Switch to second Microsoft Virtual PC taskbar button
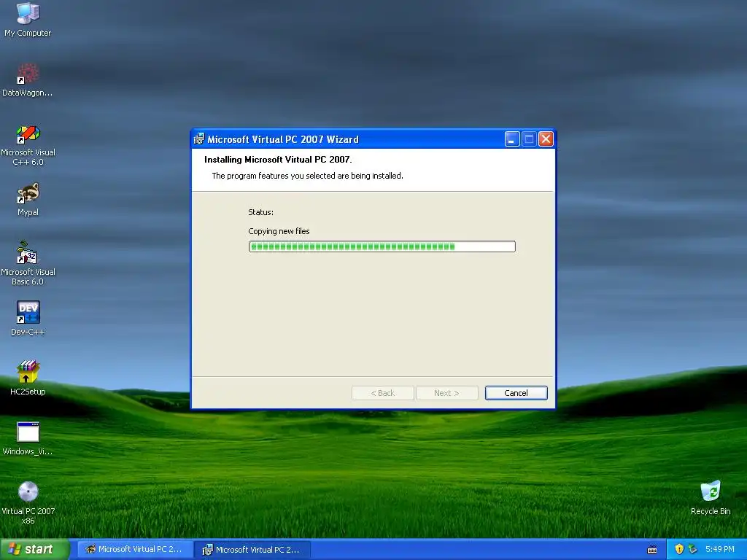This screenshot has width=747, height=560. pyautogui.click(x=252, y=550)
